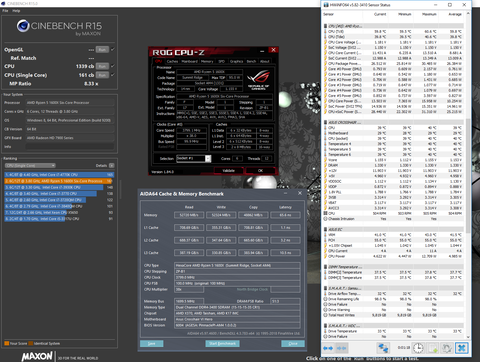This screenshot has height=362, width=480.
Task: Toggle the CPU test checkbox
Action: point(113,66)
